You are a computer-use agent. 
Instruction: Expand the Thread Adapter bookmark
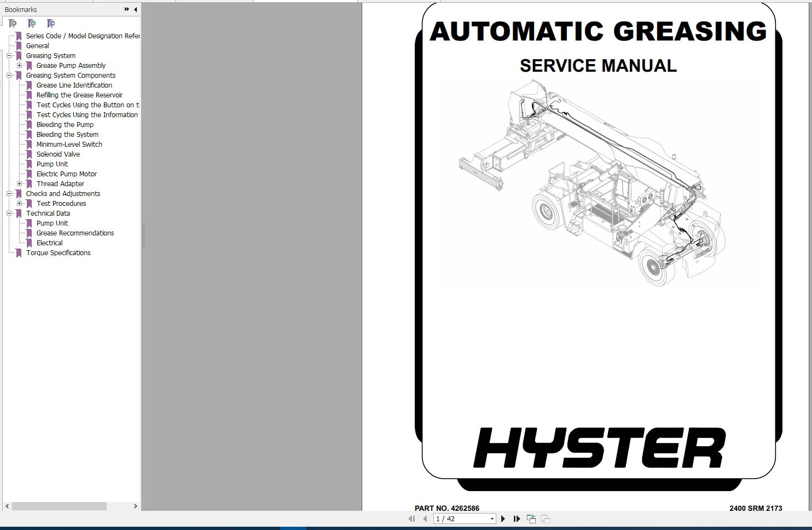coord(20,184)
